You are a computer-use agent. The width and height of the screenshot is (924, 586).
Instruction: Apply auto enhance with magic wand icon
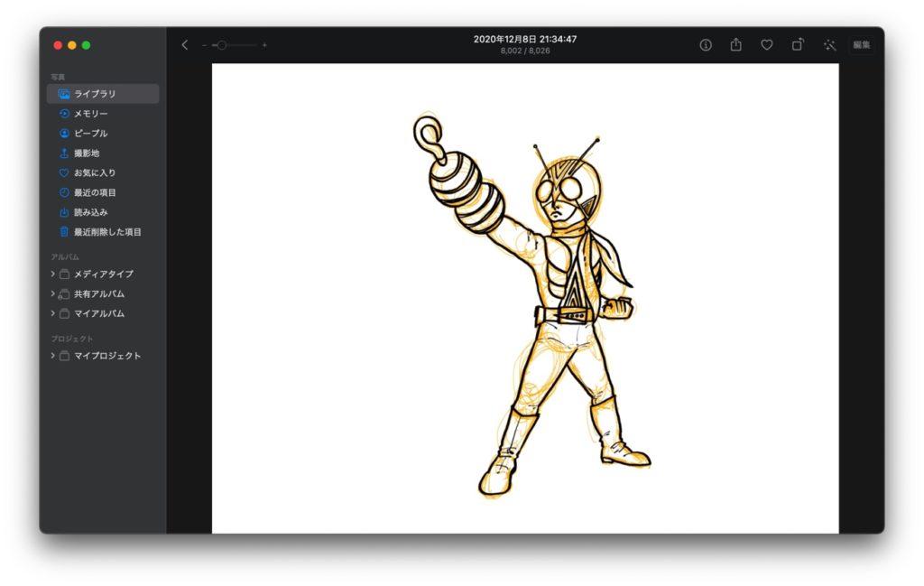pyautogui.click(x=830, y=45)
